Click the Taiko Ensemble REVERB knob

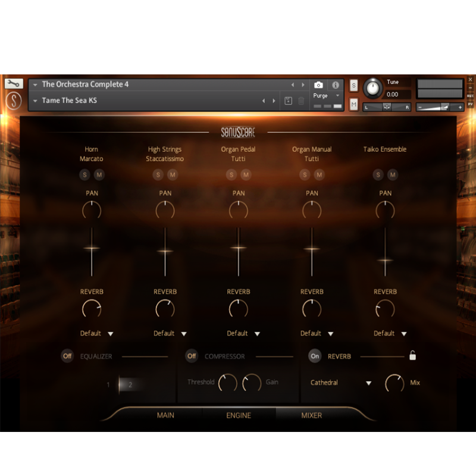(385, 309)
